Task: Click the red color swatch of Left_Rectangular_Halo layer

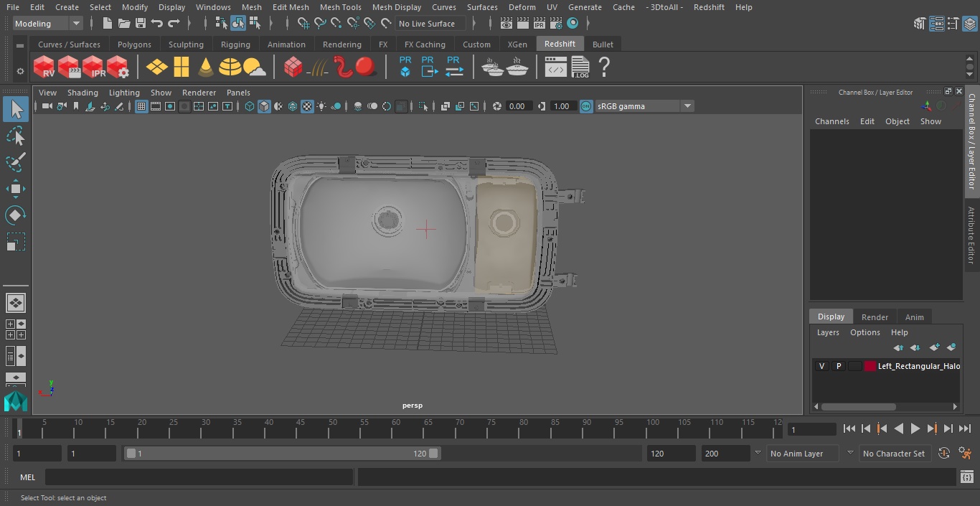Action: coord(870,366)
